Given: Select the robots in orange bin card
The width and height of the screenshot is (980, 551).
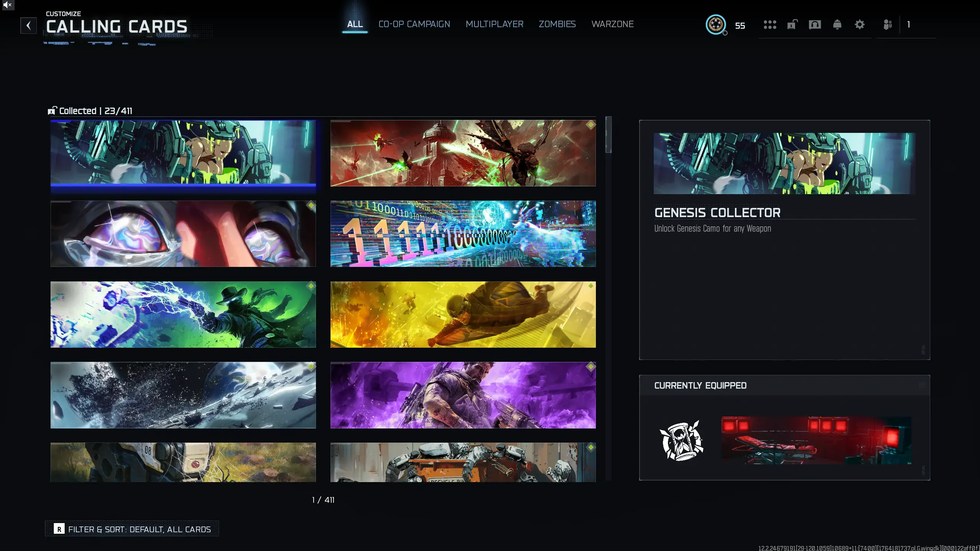Looking at the screenshot, I should pos(463,463).
